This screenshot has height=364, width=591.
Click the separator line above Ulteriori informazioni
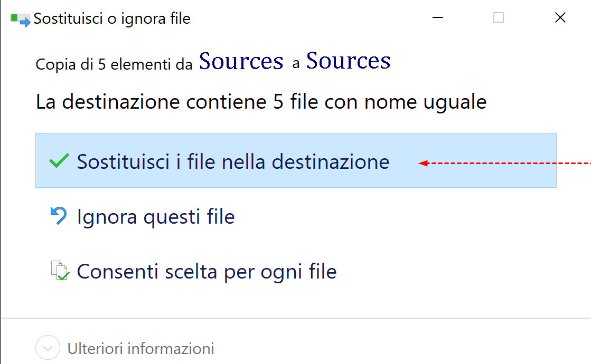296,318
